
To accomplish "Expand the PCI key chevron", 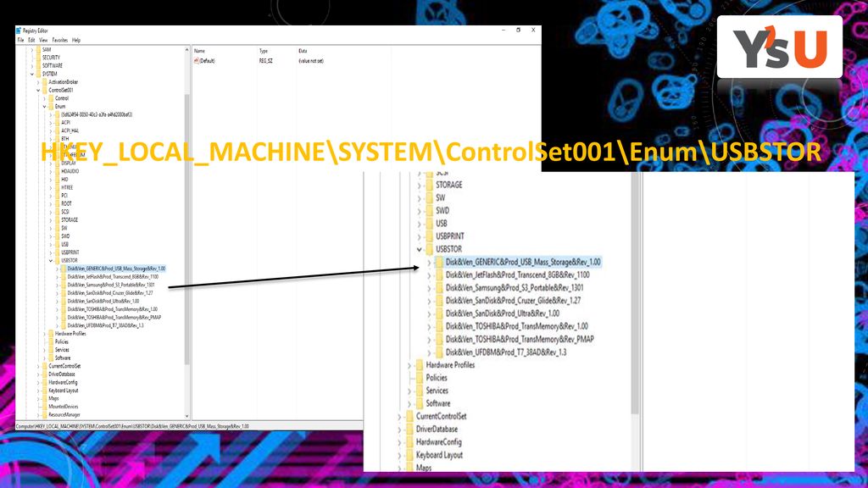I will tap(51, 196).
